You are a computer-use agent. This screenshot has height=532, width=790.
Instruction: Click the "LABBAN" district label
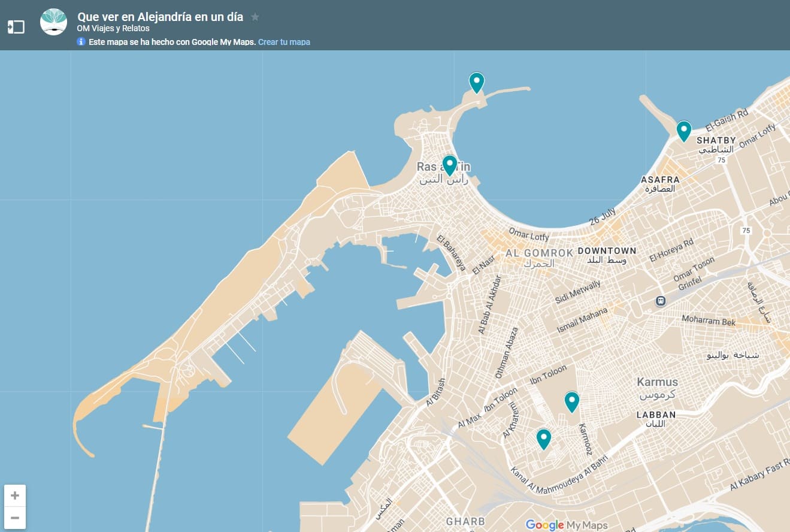point(656,415)
